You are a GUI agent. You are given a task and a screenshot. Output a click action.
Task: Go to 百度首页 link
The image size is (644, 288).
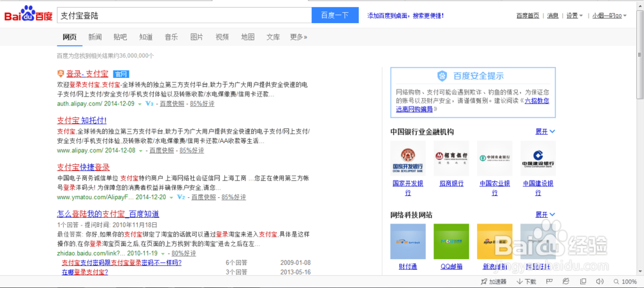[x=528, y=15]
